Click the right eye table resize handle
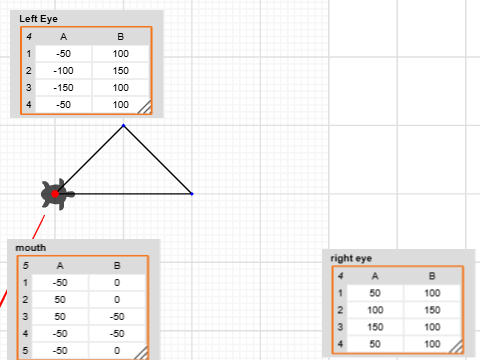 click(456, 346)
